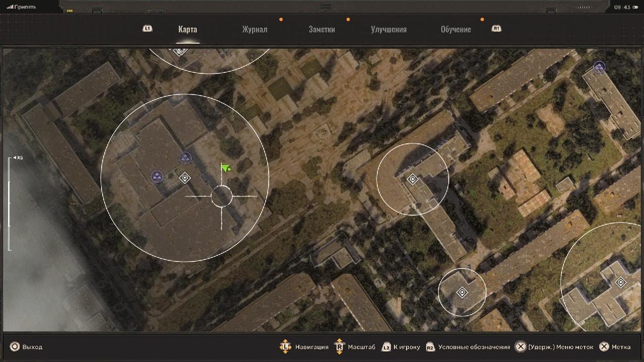Click the L-stick icon for Навигация
The image size is (644, 362).
(x=285, y=347)
